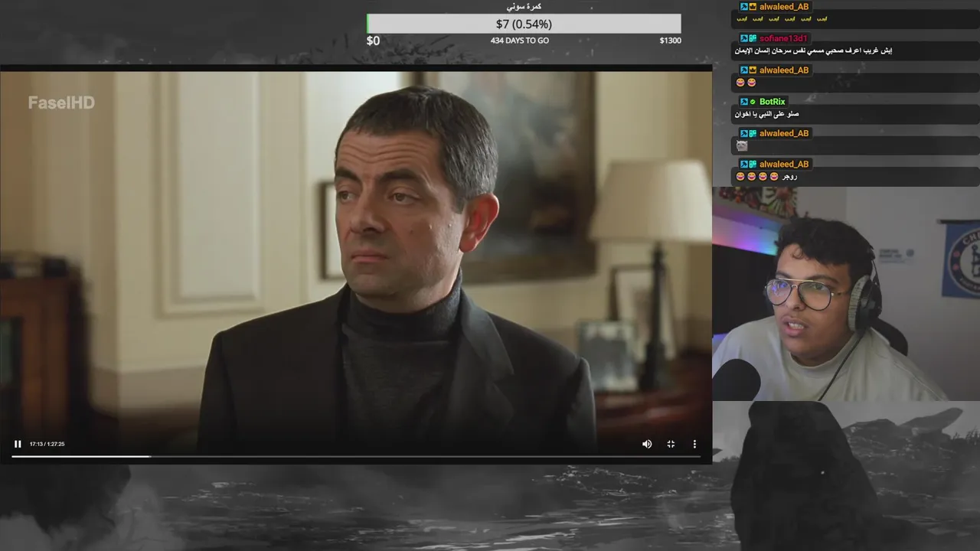Exit fullscreen with the shrink icon
Image resolution: width=980 pixels, height=551 pixels.
pos(671,444)
